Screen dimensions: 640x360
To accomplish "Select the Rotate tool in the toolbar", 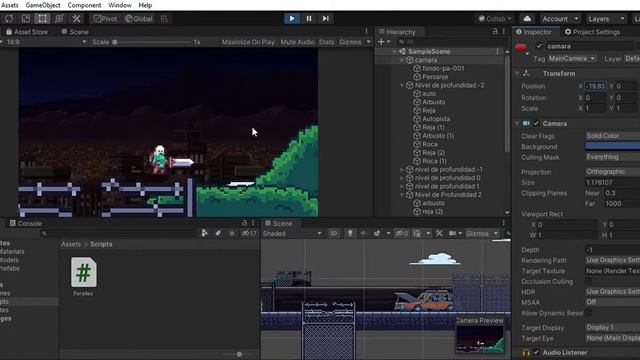I will tap(9, 19).
